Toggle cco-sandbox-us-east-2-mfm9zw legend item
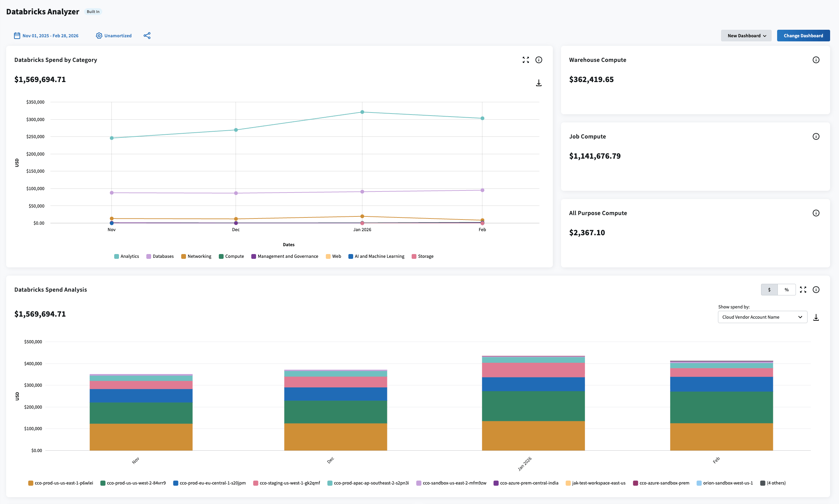The image size is (839, 504). (x=451, y=483)
